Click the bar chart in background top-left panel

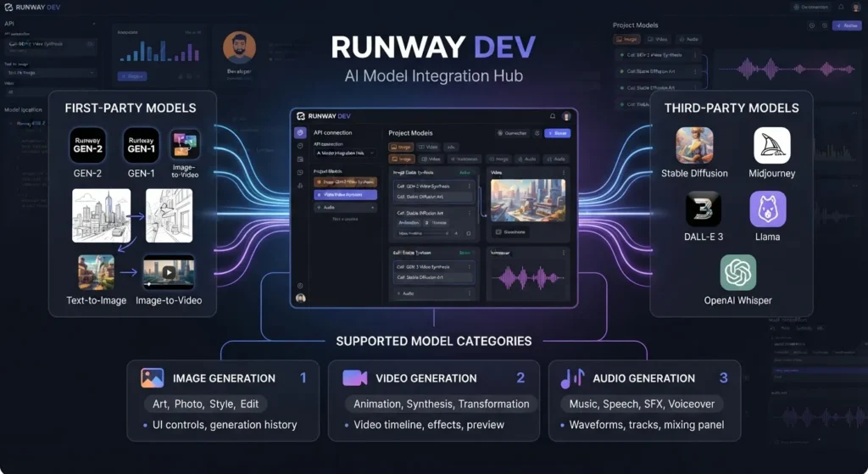tap(159, 50)
